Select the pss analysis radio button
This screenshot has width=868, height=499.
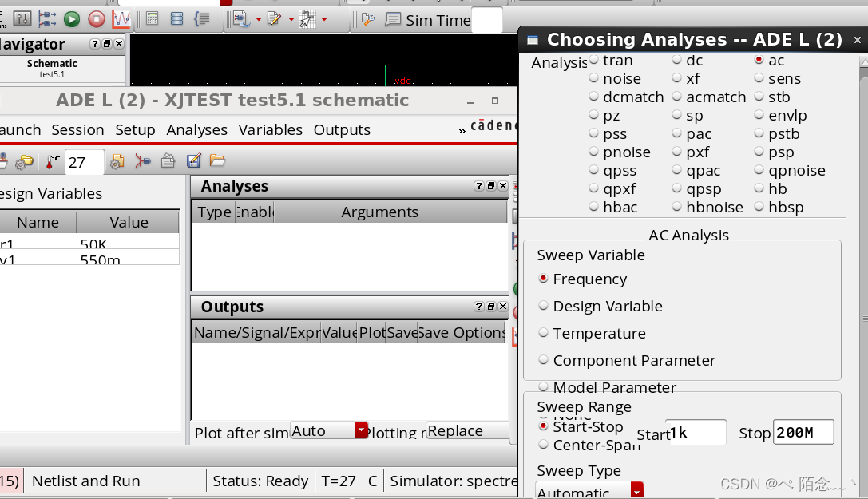593,133
